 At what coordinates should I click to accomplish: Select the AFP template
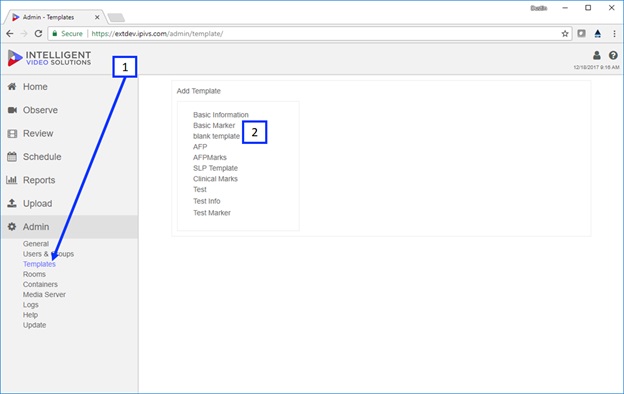(200, 147)
